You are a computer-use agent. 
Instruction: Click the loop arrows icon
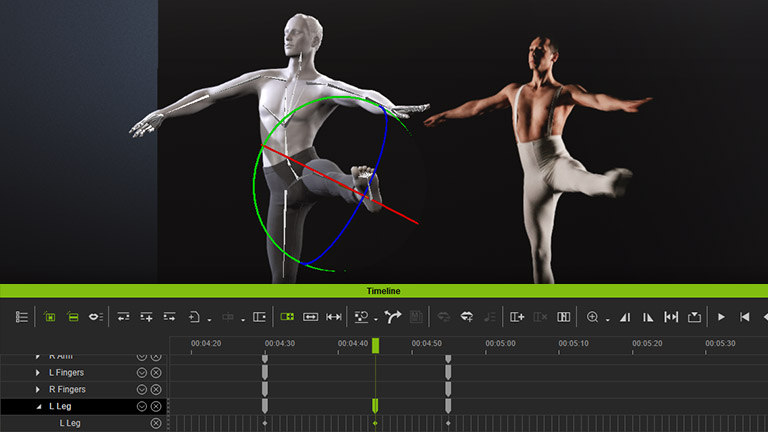[x=466, y=317]
